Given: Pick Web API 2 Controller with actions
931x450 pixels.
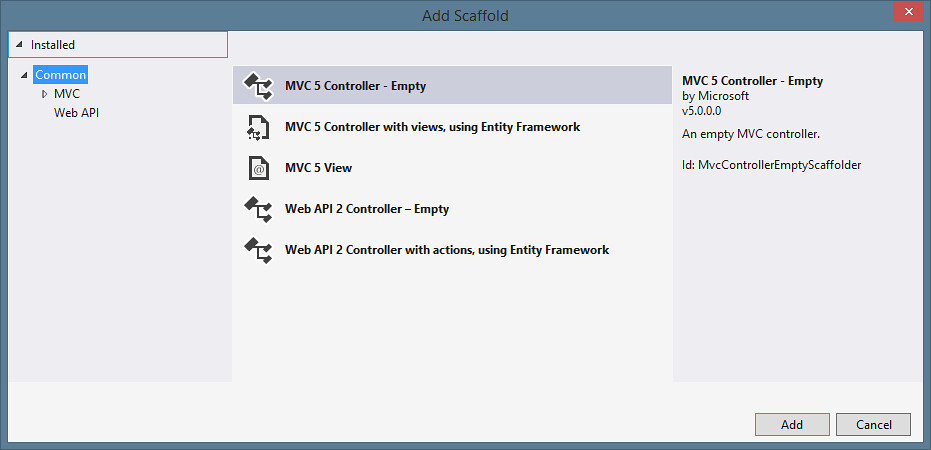Looking at the screenshot, I should tap(447, 250).
